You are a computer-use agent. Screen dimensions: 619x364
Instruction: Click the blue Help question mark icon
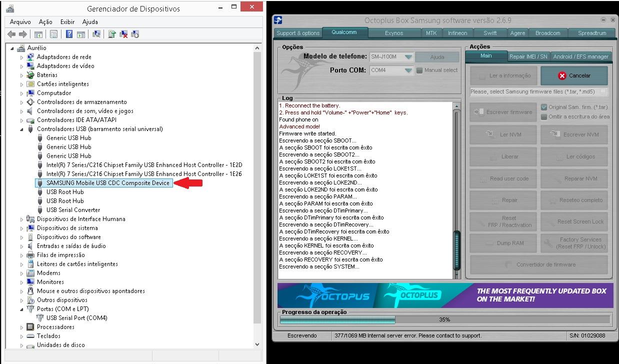click(x=69, y=34)
